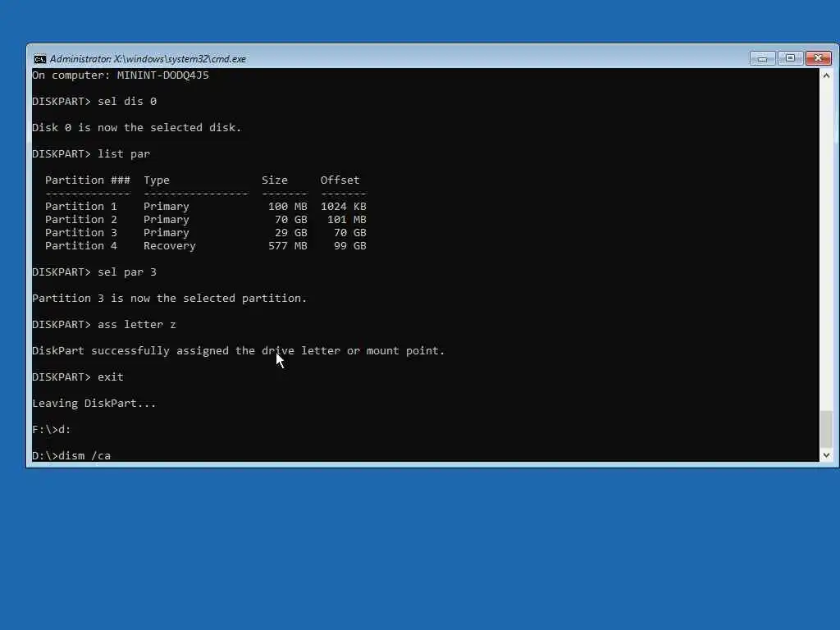The image size is (840, 630).
Task: Click the 'list par' command line
Action: click(91, 153)
